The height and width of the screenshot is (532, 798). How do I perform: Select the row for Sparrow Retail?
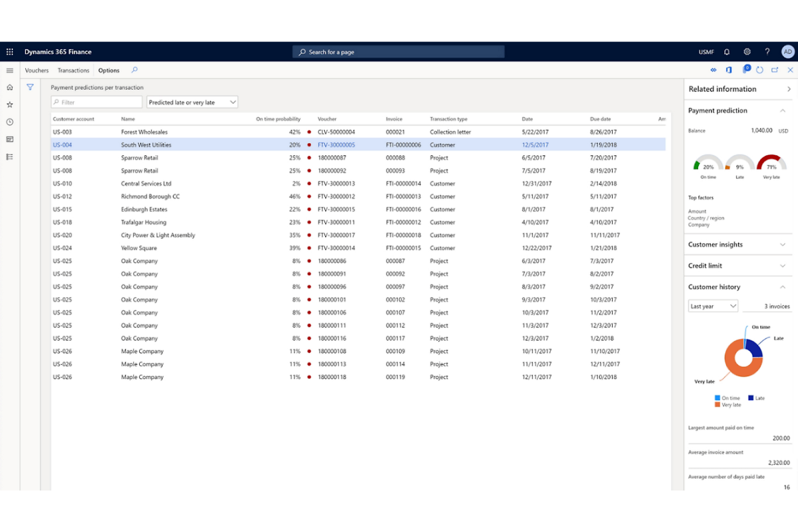(x=139, y=157)
